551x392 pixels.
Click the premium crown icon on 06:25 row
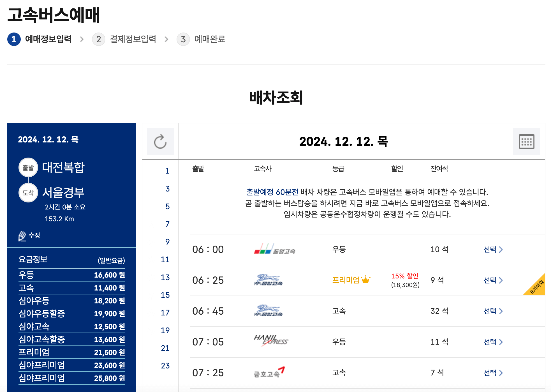(365, 280)
